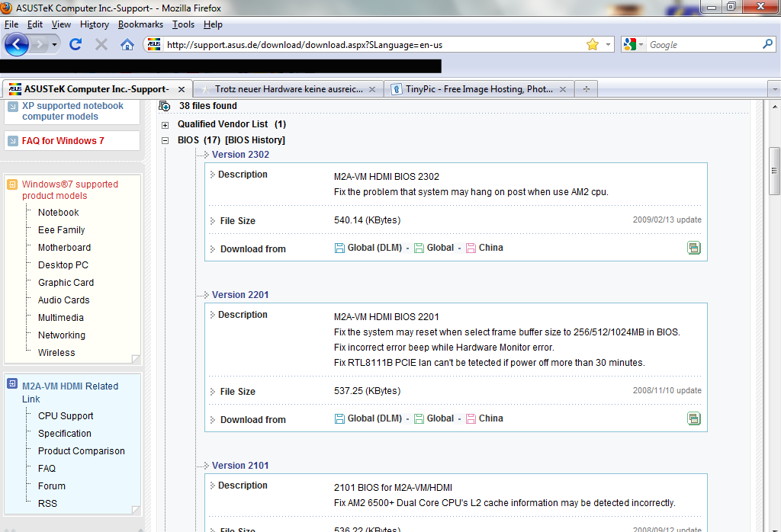Open the Edit menu
This screenshot has height=532, width=781.
[x=34, y=24]
